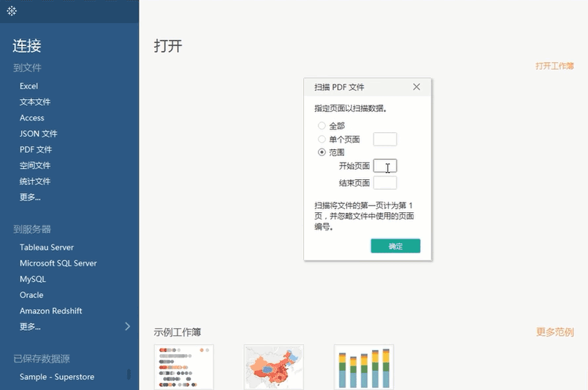Click the Tableau logo icon
The image size is (588, 390).
tap(12, 11)
